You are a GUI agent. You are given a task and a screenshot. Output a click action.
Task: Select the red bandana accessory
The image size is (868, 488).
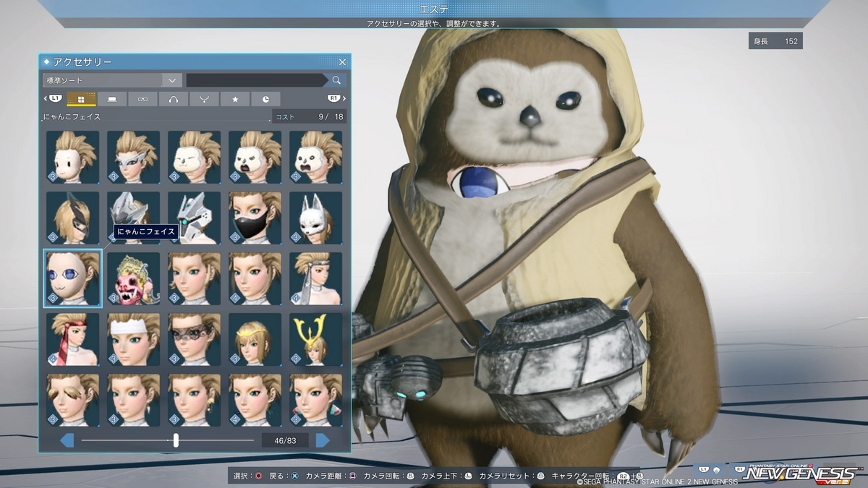73,339
